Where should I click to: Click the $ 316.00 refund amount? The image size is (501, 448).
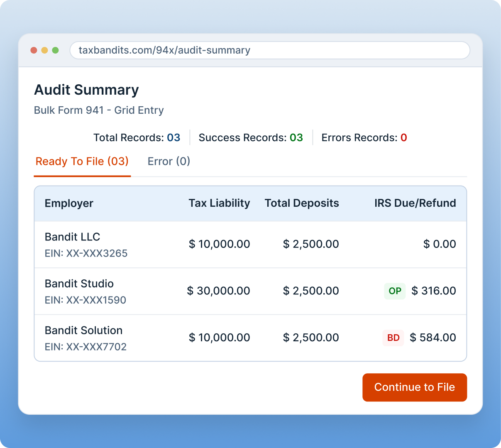point(434,291)
